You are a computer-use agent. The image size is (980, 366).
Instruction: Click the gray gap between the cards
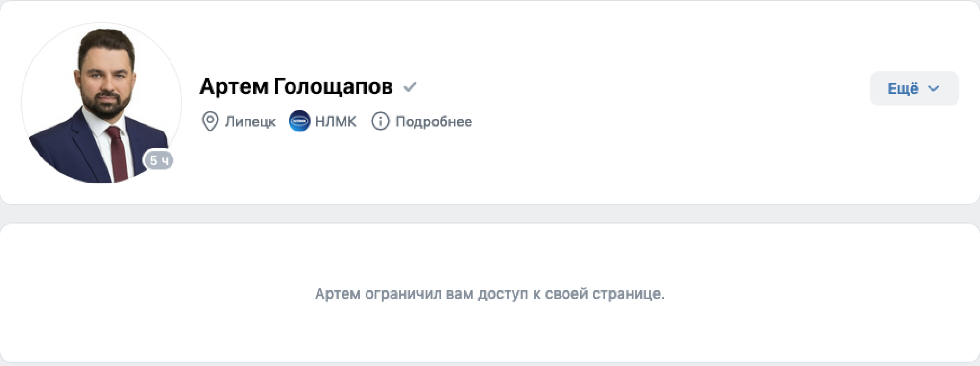pos(490,214)
